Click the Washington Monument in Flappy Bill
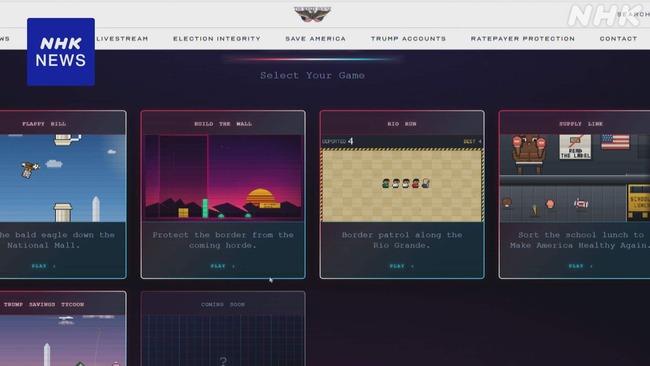The image size is (650, 366). (x=96, y=209)
